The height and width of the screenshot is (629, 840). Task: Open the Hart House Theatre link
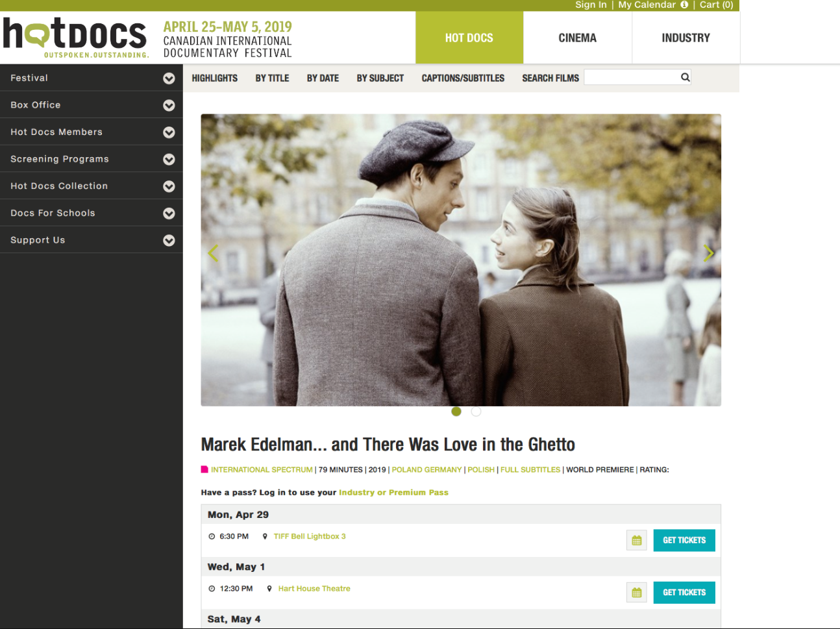point(314,589)
